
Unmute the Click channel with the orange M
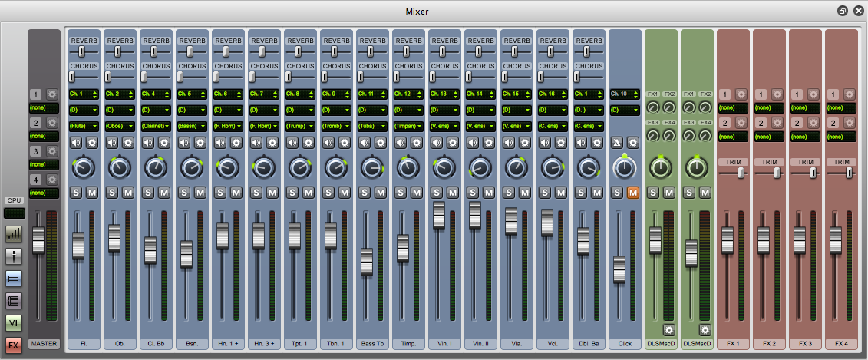pos(632,192)
